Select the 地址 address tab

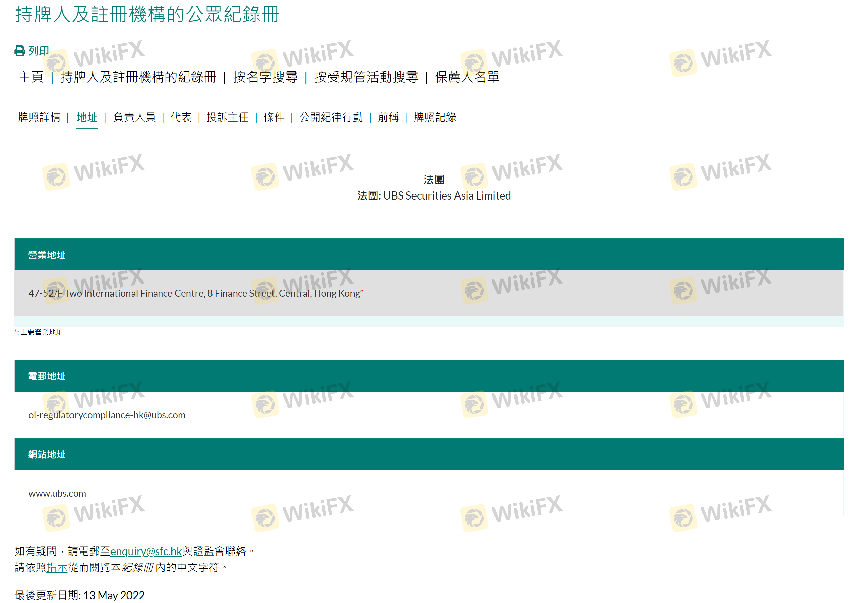tap(87, 117)
